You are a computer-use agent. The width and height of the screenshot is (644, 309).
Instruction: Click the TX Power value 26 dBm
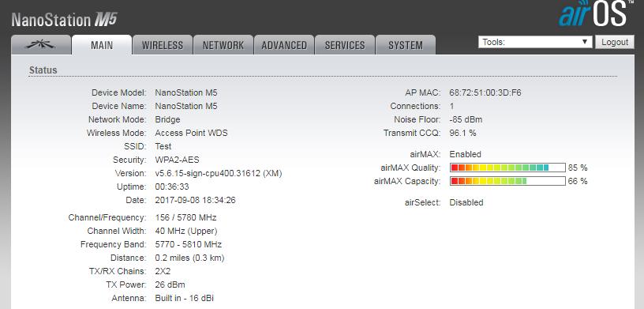[x=170, y=285]
